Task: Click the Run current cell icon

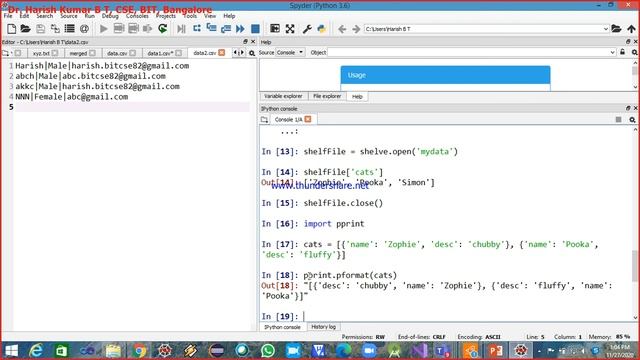Action: click(x=119, y=29)
